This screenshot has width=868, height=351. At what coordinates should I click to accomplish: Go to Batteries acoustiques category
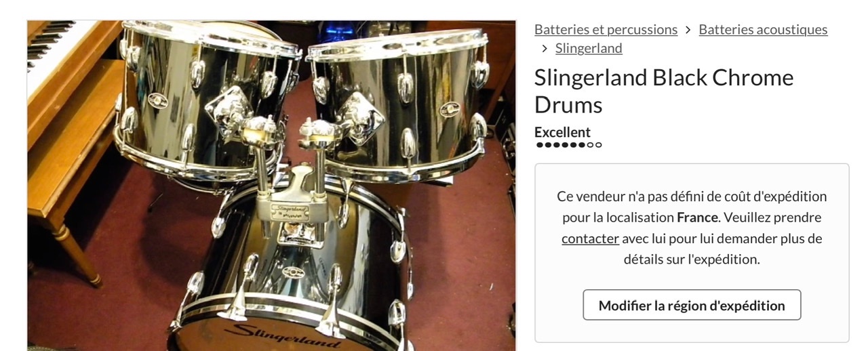tap(763, 29)
